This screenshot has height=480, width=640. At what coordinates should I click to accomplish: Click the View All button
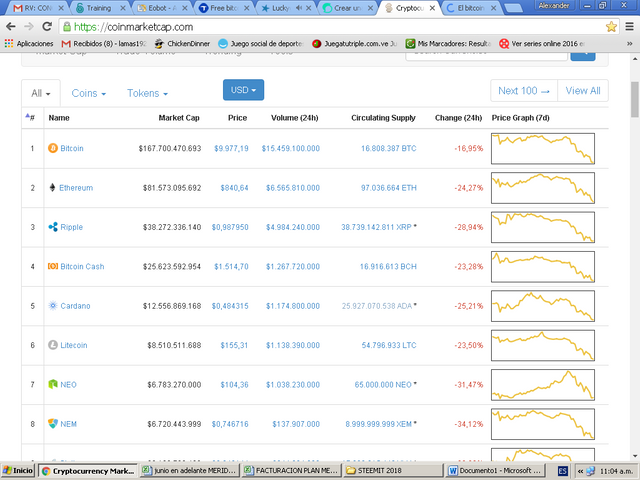click(x=583, y=91)
